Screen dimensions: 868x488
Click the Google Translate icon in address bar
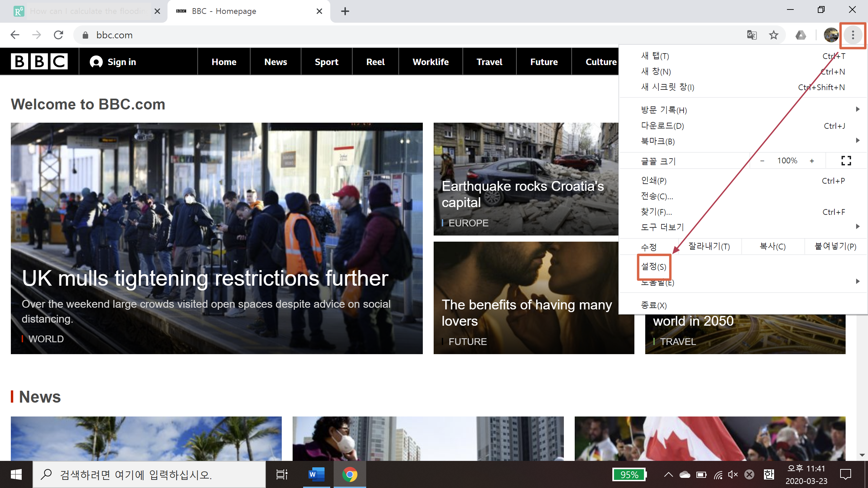pyautogui.click(x=752, y=35)
